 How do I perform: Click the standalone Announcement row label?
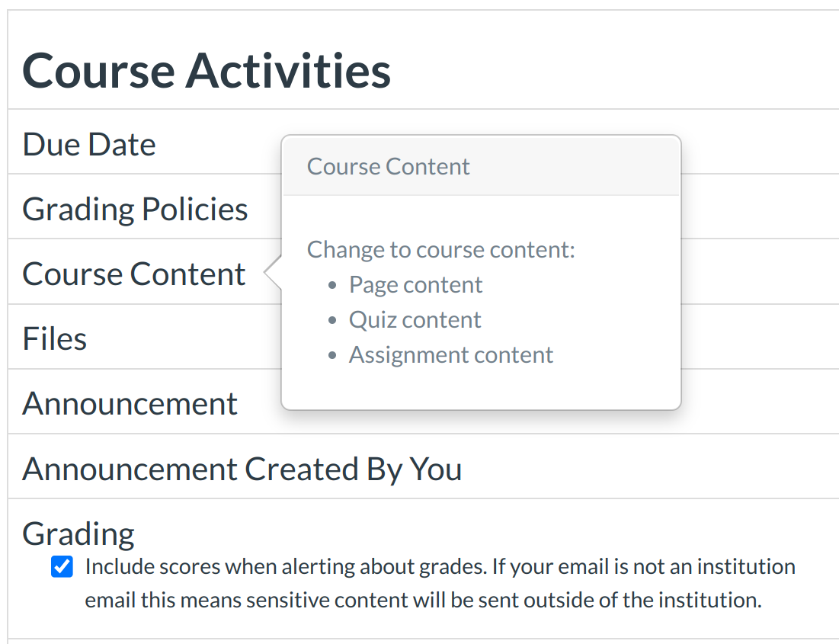pos(130,404)
